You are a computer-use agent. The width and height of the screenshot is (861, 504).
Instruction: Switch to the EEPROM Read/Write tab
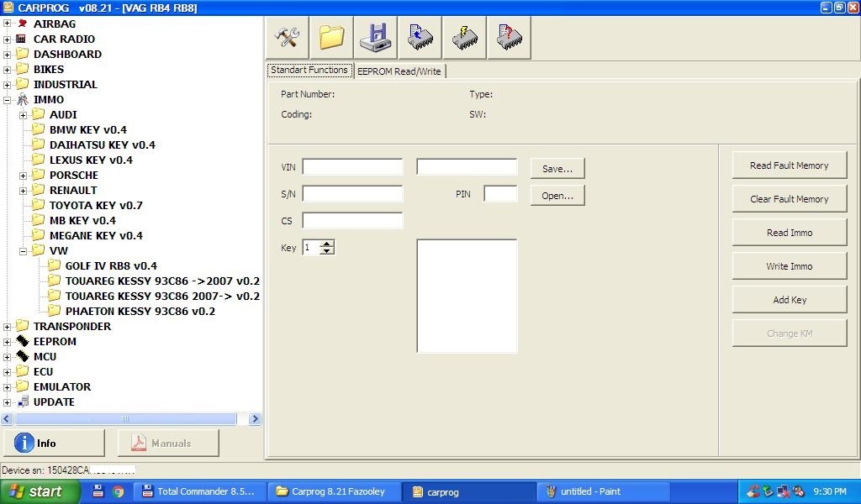pyautogui.click(x=399, y=71)
